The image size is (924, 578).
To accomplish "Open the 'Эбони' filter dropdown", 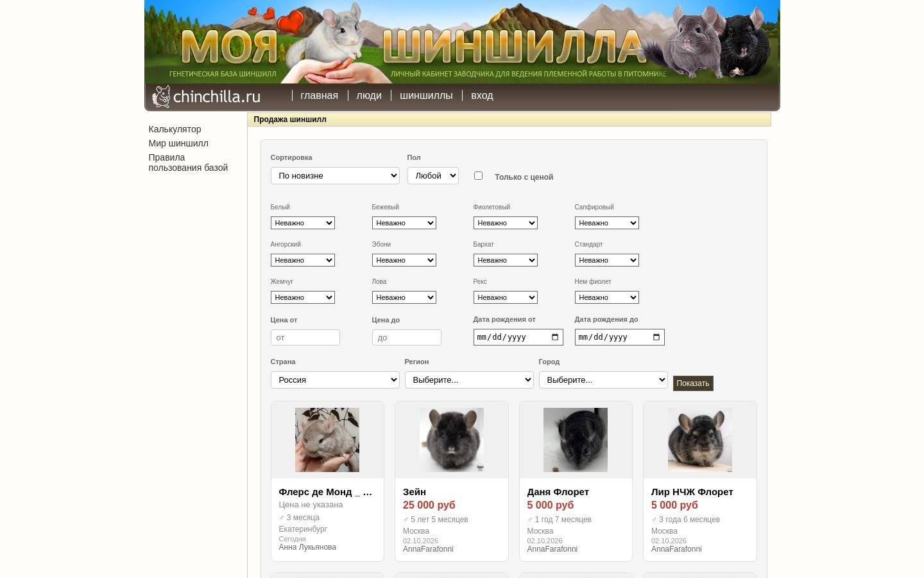I will point(404,260).
